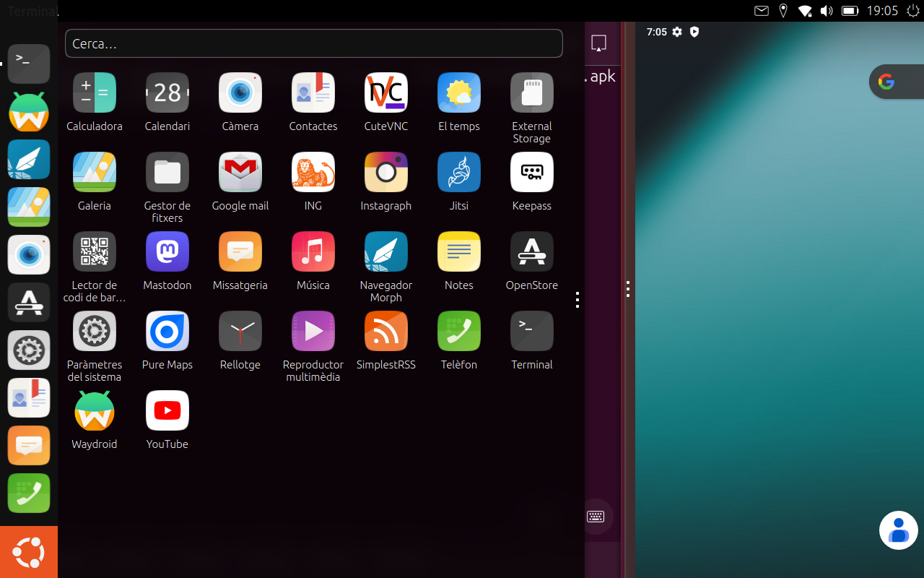This screenshot has height=578, width=924.
Task: Click Telèfon icon in the side launcher
Action: pos(29,493)
